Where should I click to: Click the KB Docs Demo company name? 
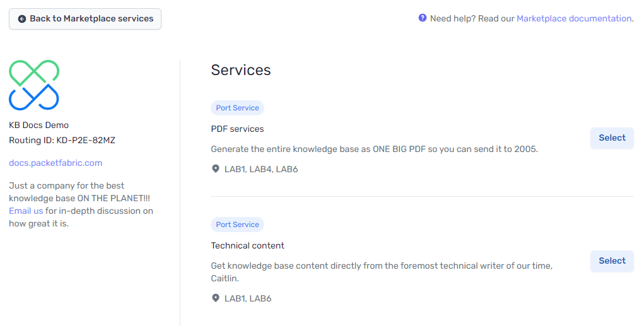38,125
